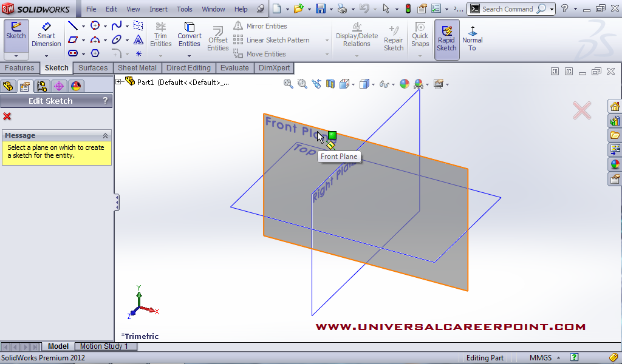Open the Hide/Show Items dropdown

[x=388, y=83]
